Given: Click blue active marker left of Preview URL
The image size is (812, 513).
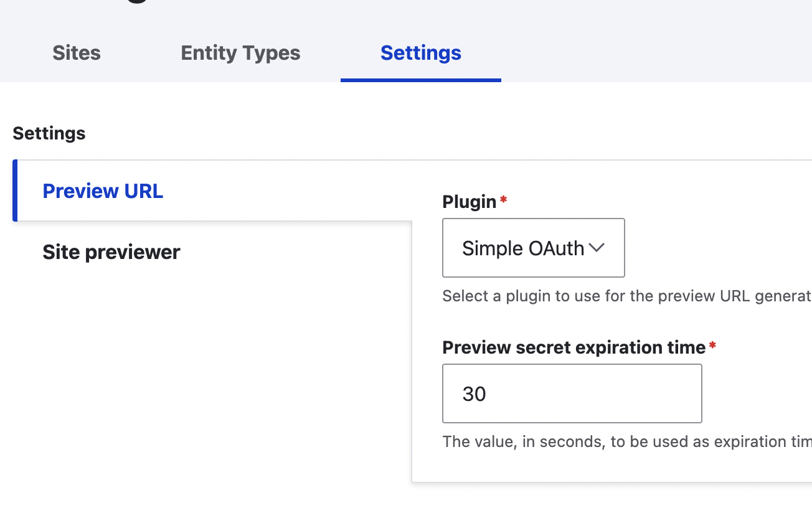Looking at the screenshot, I should coord(15,191).
